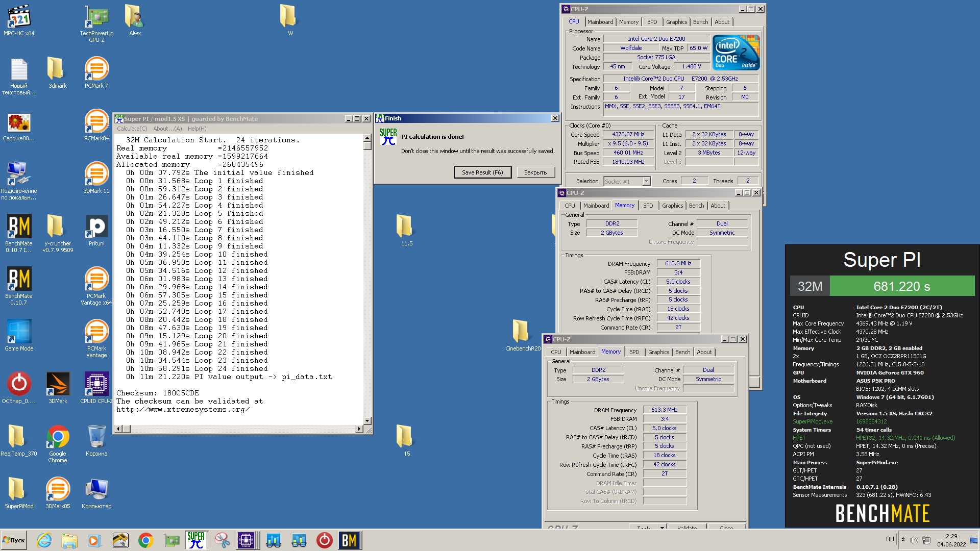
Task: Open the Snipping Tool taskbar icon
Action: [x=222, y=540]
